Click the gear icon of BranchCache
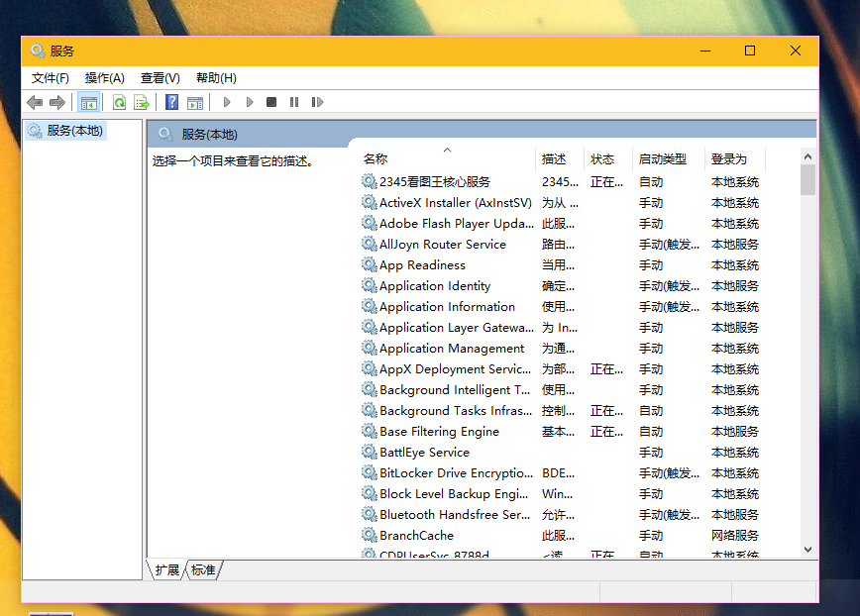 tap(370, 535)
